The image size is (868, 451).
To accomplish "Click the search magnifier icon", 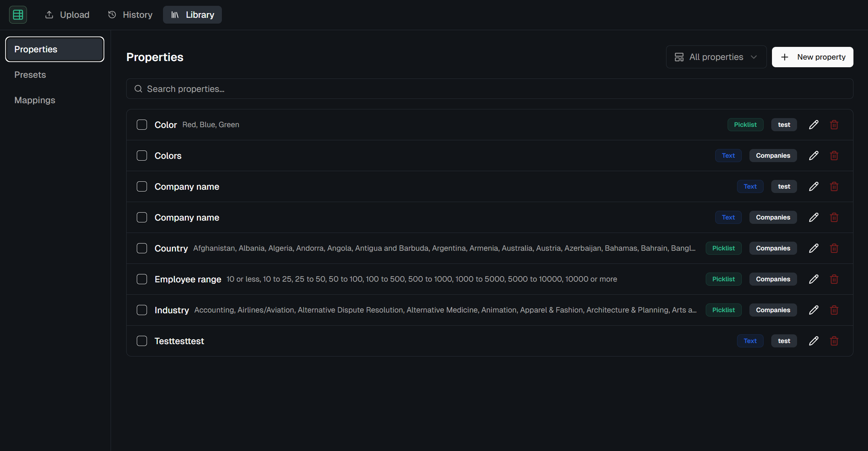I will pyautogui.click(x=138, y=89).
